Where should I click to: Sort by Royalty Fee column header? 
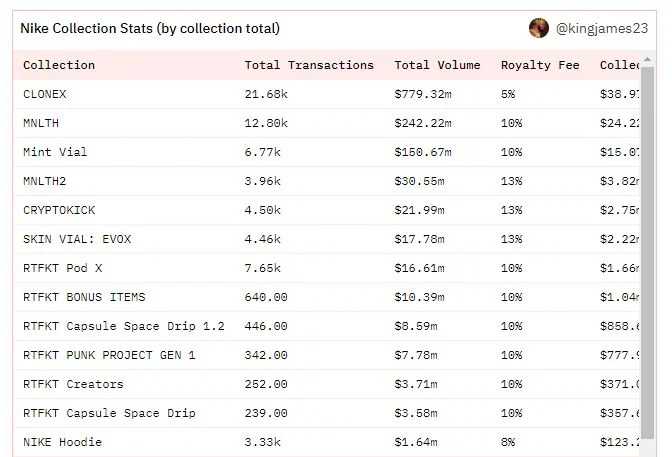[x=540, y=65]
